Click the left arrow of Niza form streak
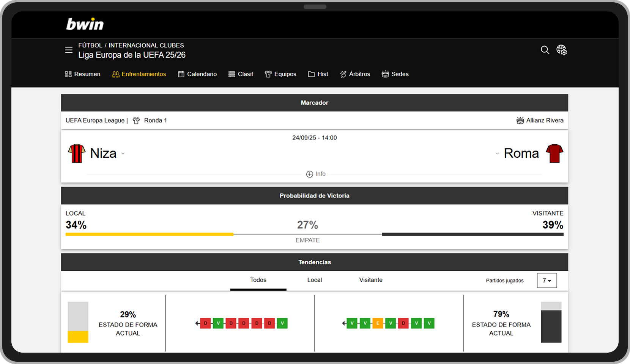 click(197, 323)
